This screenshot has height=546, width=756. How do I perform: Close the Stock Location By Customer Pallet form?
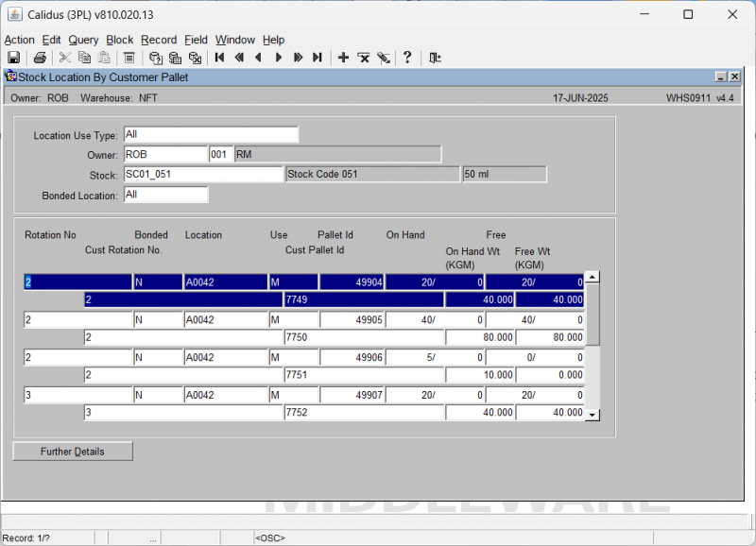(734, 77)
